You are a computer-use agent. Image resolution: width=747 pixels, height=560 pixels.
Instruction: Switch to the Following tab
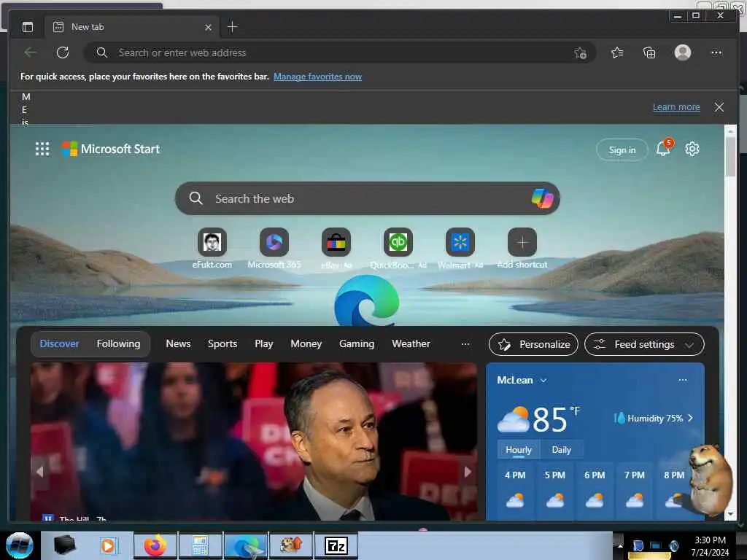pyautogui.click(x=118, y=344)
